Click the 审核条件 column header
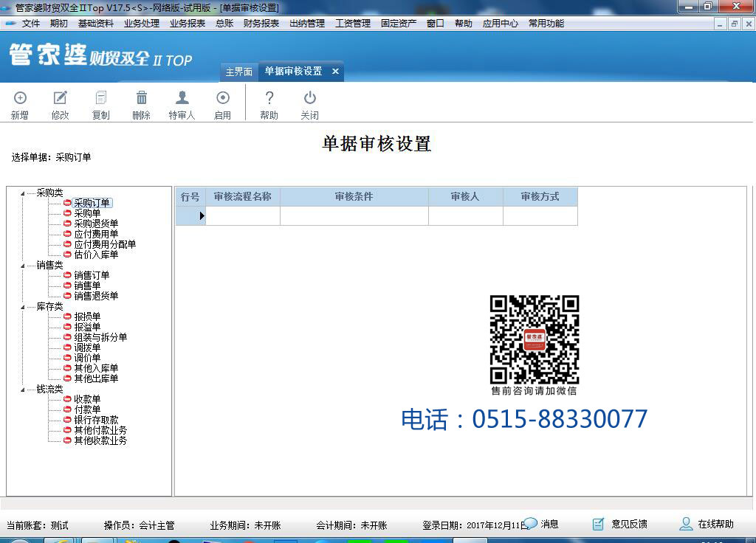Screen dimensions: 756x543 click(x=354, y=196)
